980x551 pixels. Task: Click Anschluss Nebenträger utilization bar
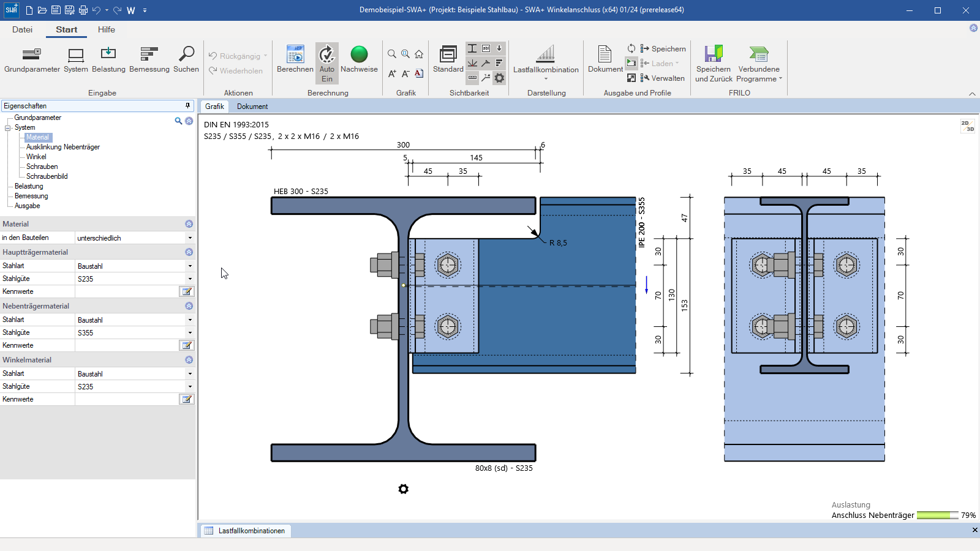(x=937, y=515)
